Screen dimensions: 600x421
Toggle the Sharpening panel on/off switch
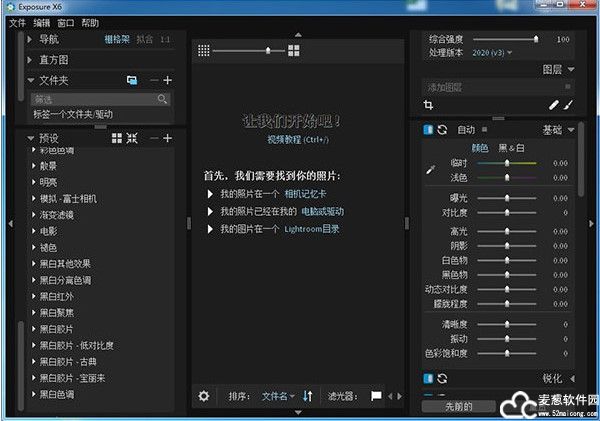click(x=428, y=379)
